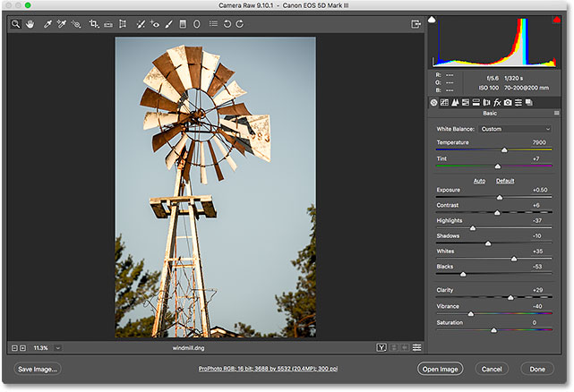Click the Done button

pos(537,369)
